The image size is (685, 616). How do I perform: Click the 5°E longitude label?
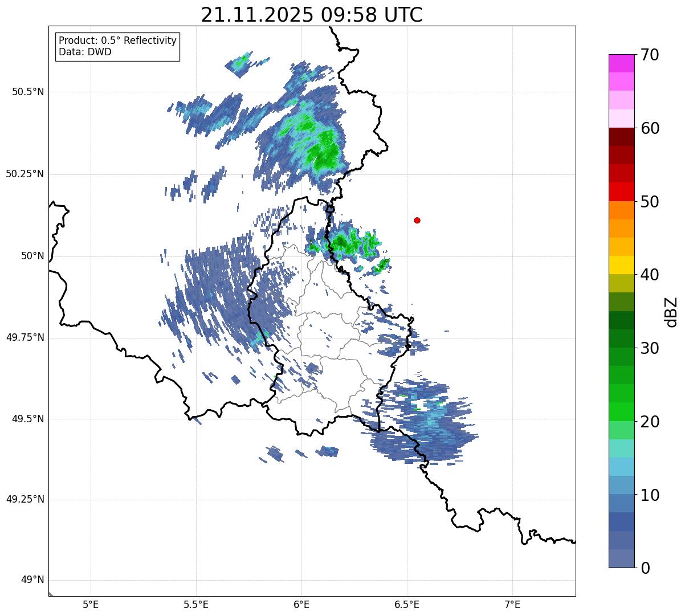click(91, 605)
